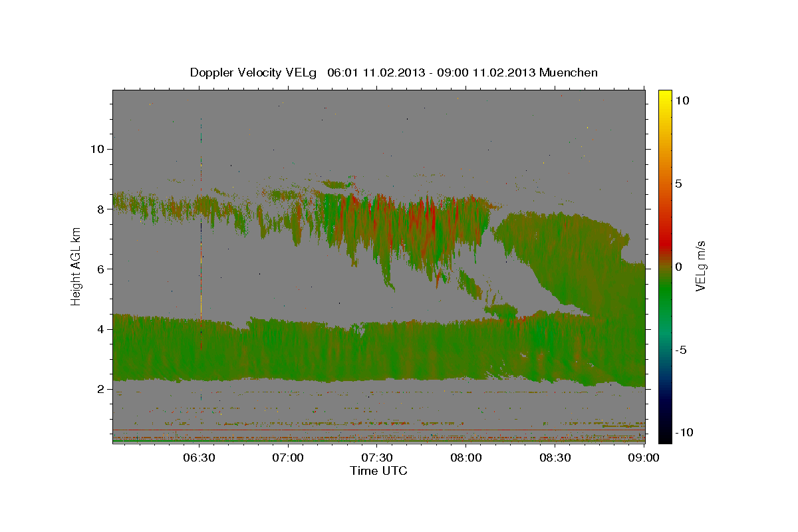Click the sloping upper cloud near 08:30
This screenshot has width=798, height=532.
pos(565,259)
